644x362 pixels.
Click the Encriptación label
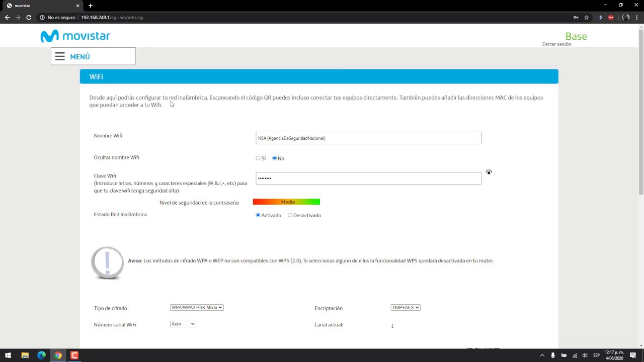pos(329,308)
